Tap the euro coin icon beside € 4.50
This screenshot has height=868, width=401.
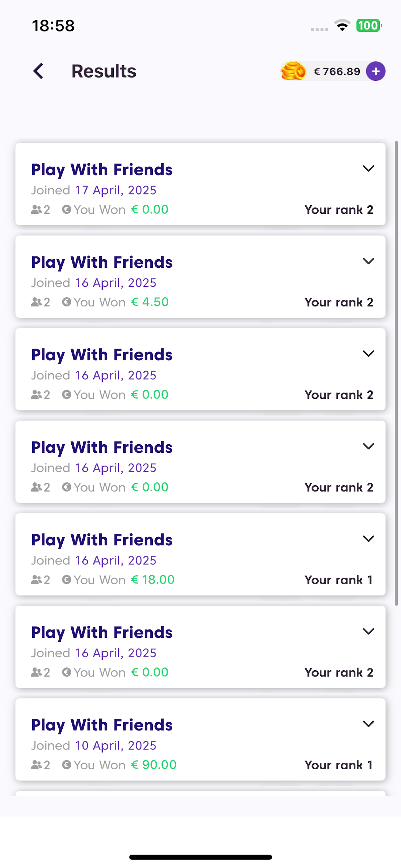[67, 302]
